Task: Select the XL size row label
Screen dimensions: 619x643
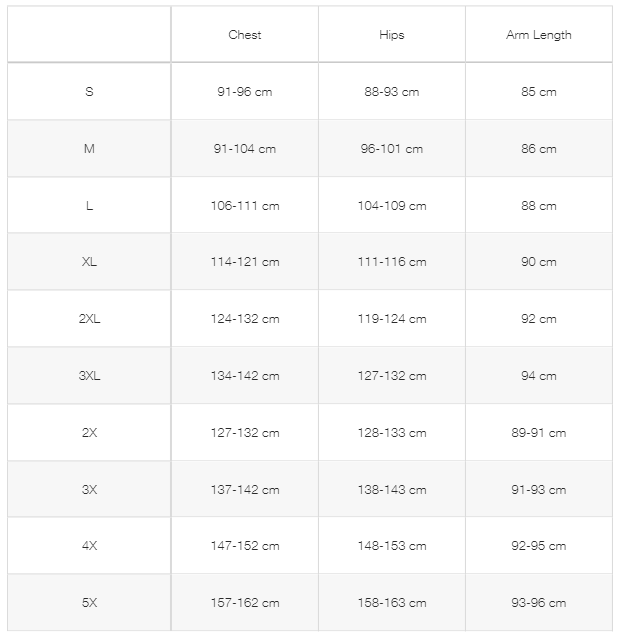Action: pyautogui.click(x=89, y=262)
